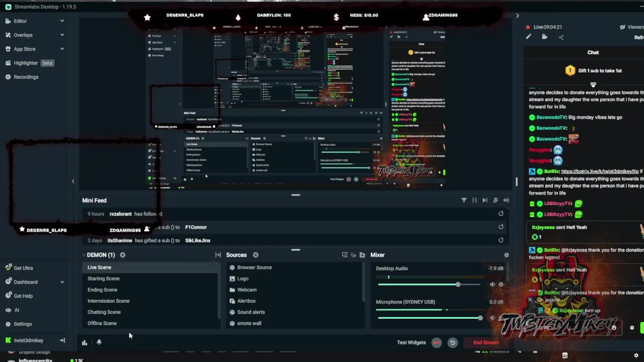Add a new source with plus icon

click(256, 255)
